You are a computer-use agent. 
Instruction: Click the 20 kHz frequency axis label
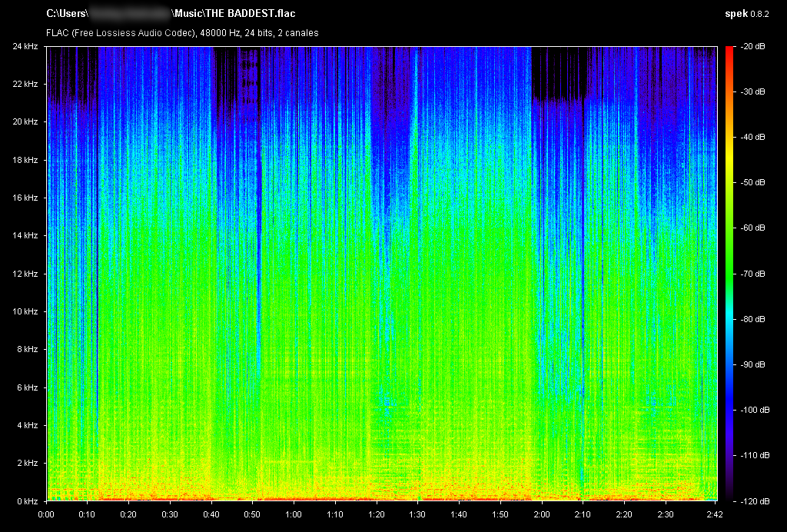(x=25, y=122)
